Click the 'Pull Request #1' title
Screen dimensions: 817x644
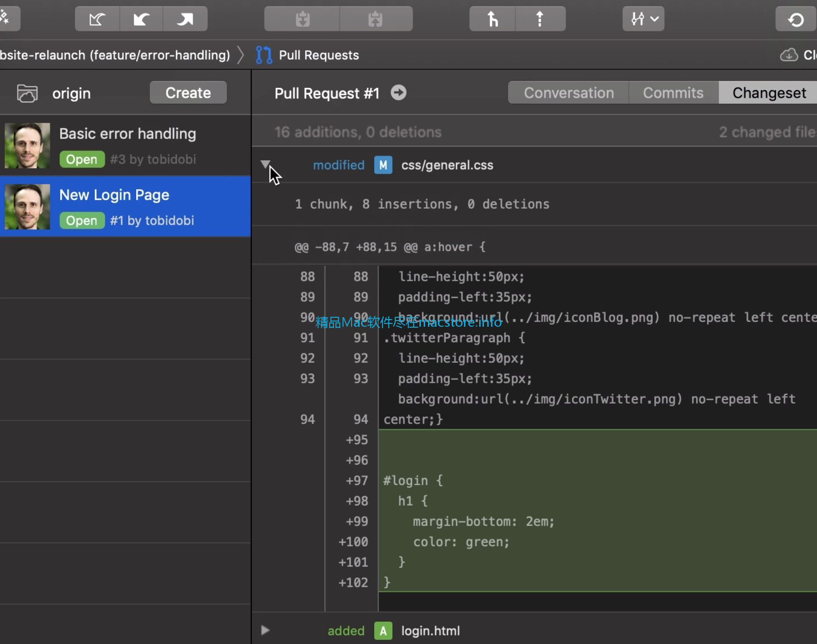pos(327,93)
